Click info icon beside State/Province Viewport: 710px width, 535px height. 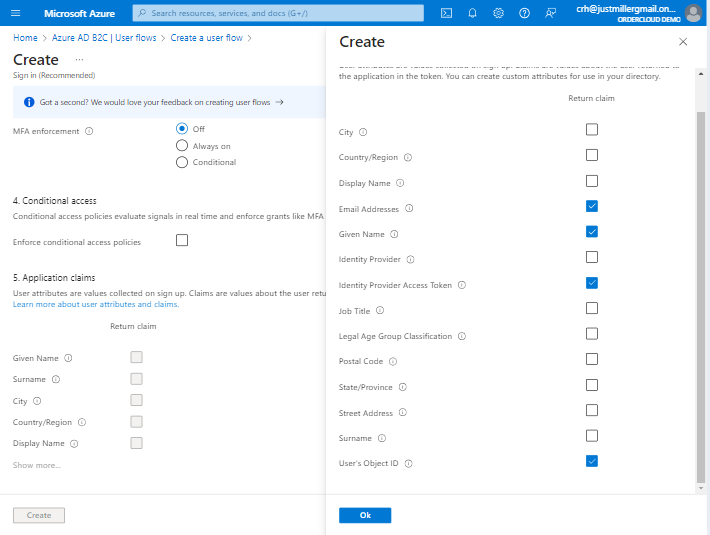pyautogui.click(x=403, y=387)
